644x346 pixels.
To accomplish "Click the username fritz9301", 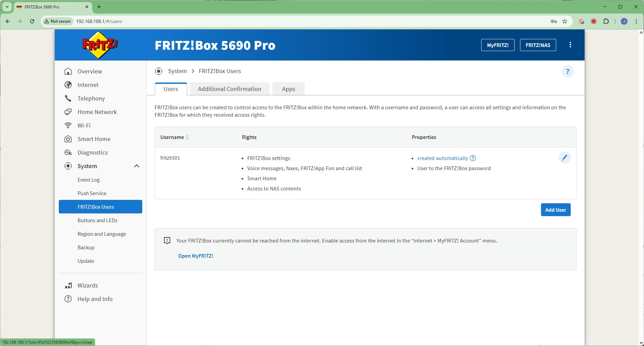I will pos(170,158).
